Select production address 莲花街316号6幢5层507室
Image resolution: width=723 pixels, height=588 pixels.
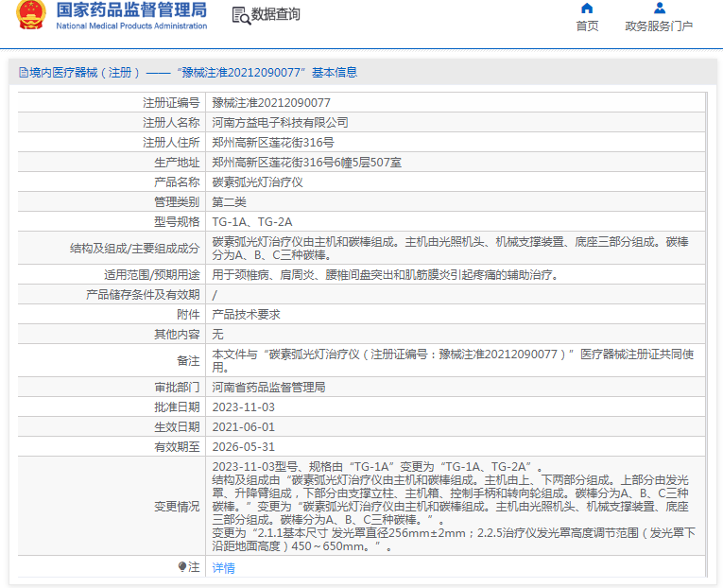coord(306,163)
